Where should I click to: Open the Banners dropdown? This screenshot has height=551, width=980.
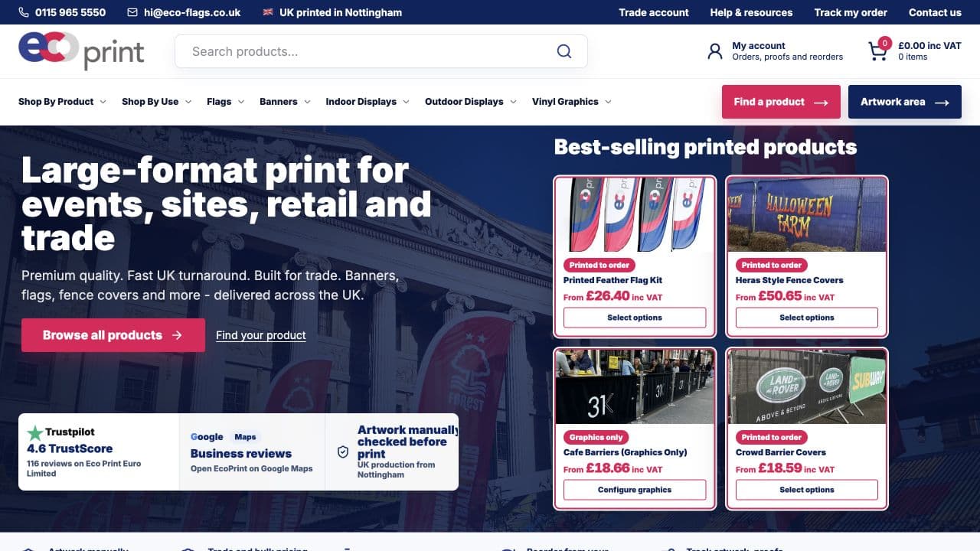(x=285, y=102)
